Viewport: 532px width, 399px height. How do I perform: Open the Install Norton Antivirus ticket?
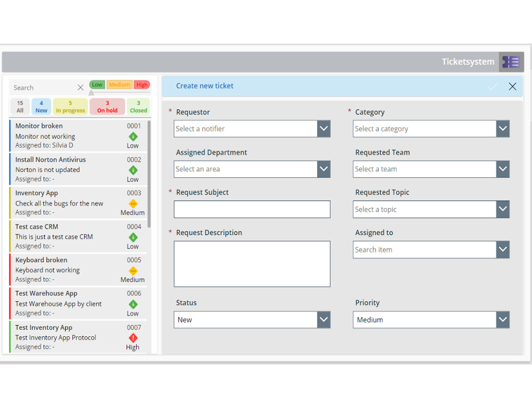78,169
